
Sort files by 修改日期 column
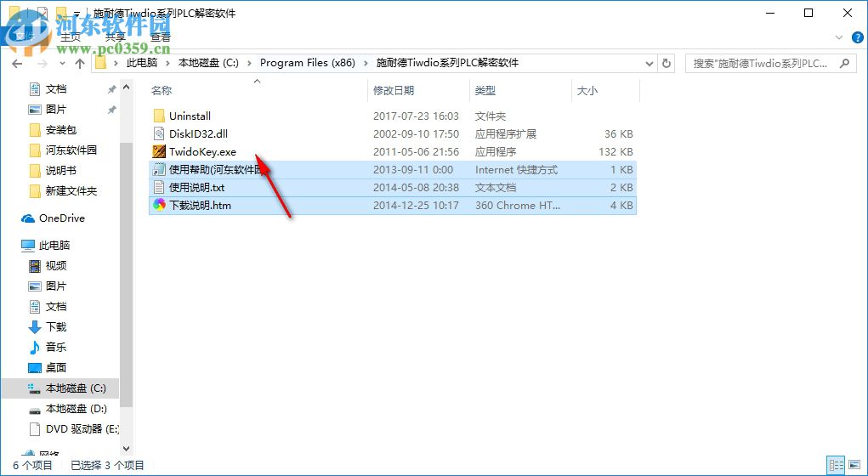click(393, 91)
